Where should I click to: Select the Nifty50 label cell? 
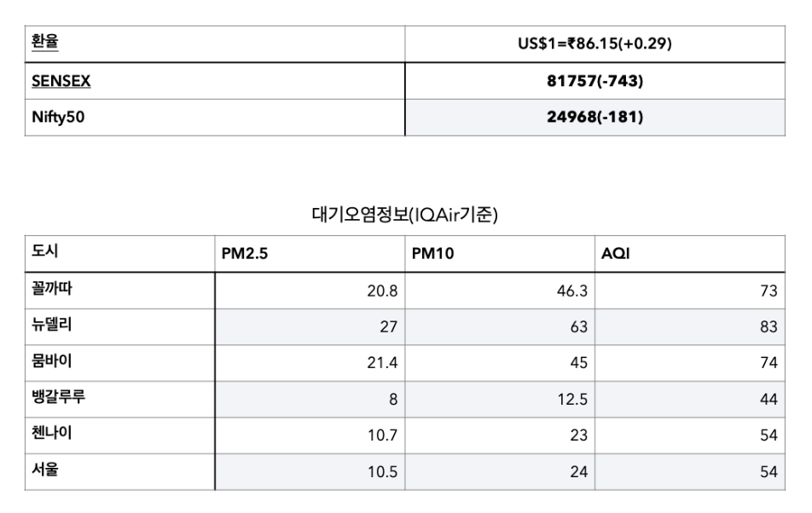(58, 117)
